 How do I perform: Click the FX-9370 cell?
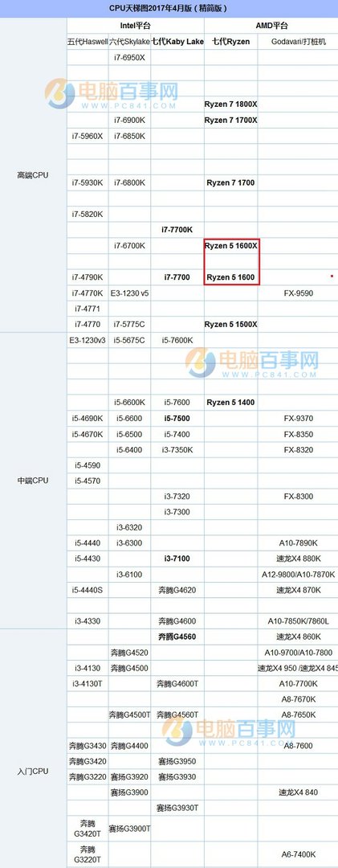click(299, 418)
